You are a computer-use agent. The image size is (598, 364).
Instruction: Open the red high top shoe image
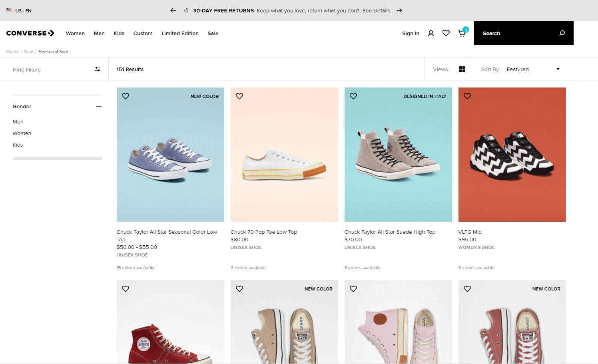[x=170, y=322]
